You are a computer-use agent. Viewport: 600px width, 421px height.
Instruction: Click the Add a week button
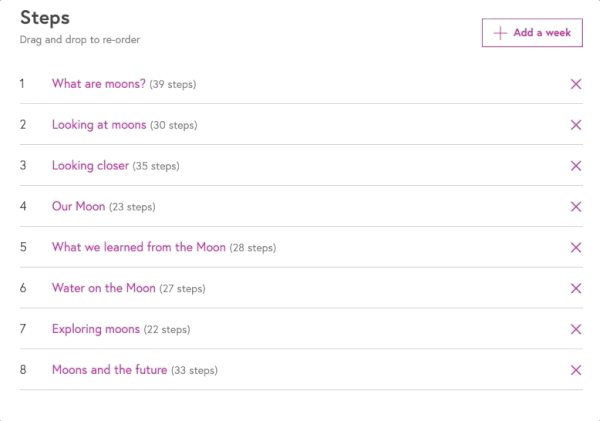tap(532, 33)
